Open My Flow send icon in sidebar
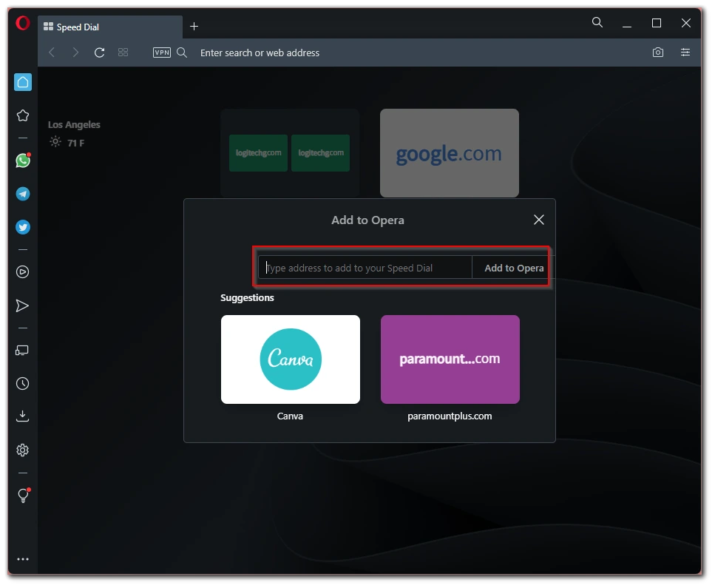 click(22, 305)
